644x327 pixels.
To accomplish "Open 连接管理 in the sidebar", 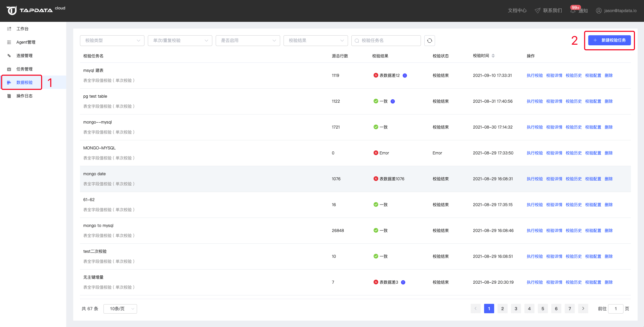I will 25,56.
